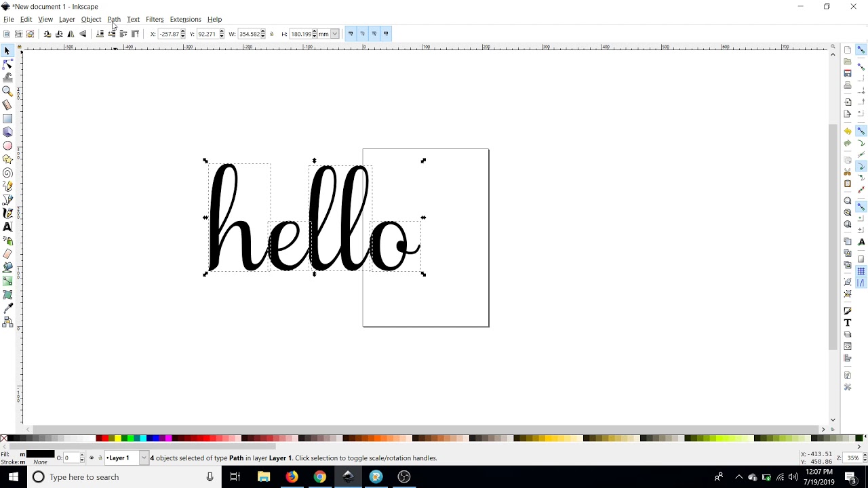Activate the Color picker dropper tool

[x=7, y=308]
